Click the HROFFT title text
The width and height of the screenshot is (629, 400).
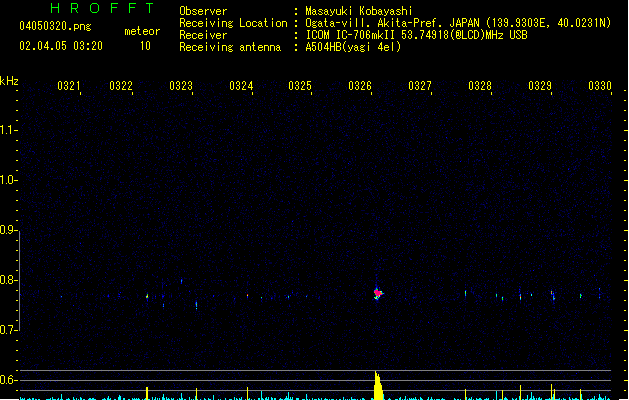(102, 8)
